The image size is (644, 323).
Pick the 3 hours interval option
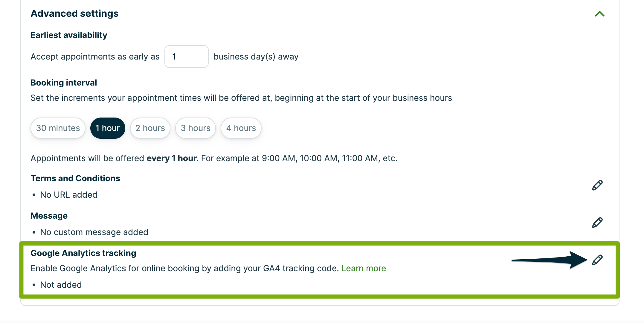(x=196, y=128)
